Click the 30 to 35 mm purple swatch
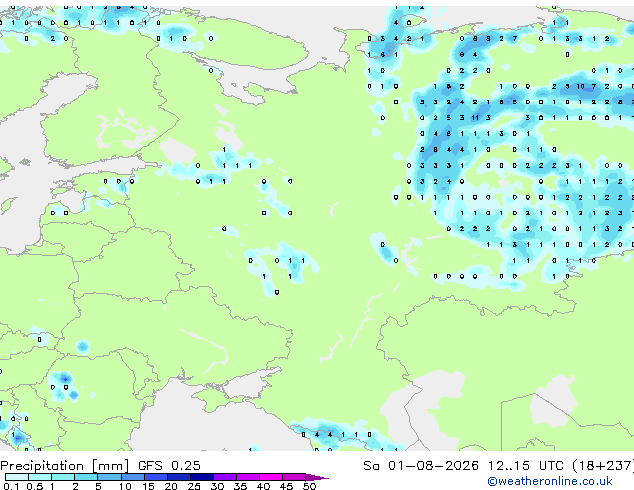The image size is (634, 490). [x=225, y=477]
